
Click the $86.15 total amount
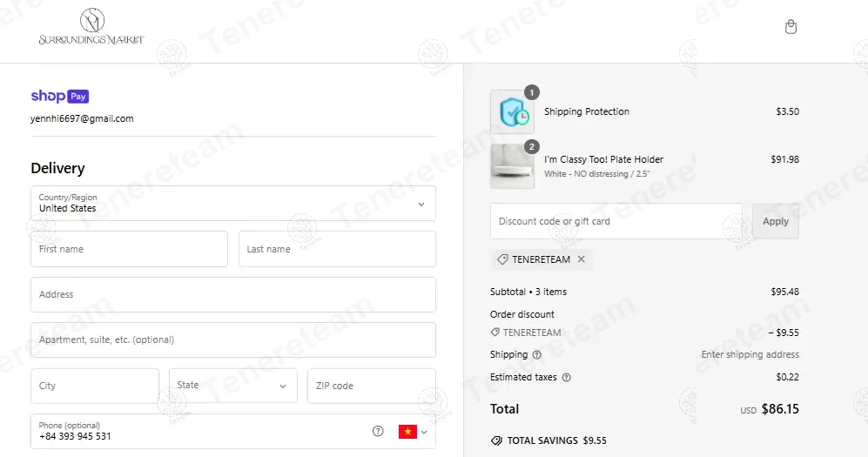coord(780,409)
